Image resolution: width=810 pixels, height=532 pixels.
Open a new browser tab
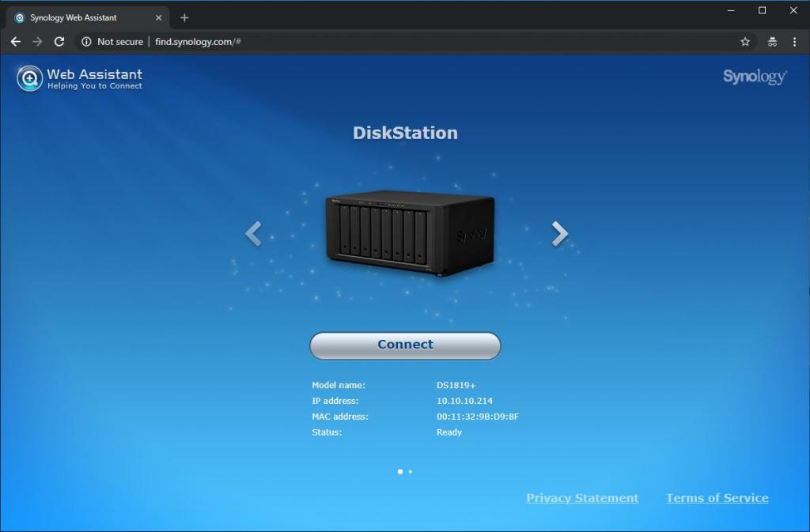click(x=184, y=17)
